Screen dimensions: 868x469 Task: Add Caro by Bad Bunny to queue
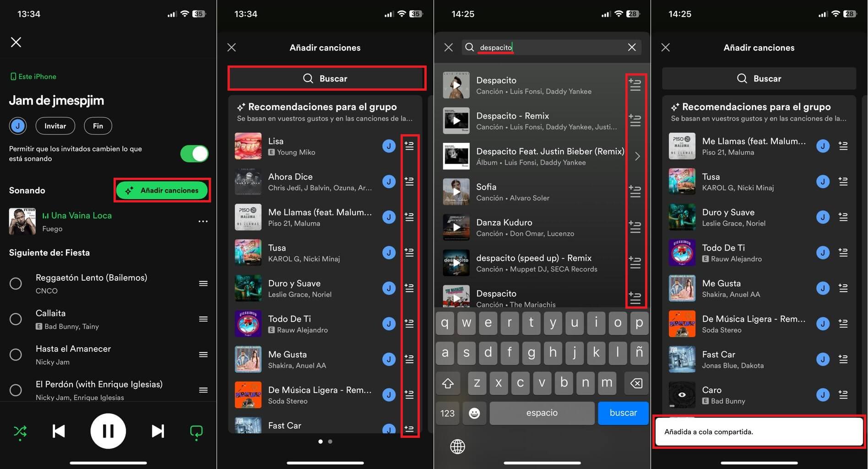[843, 394]
